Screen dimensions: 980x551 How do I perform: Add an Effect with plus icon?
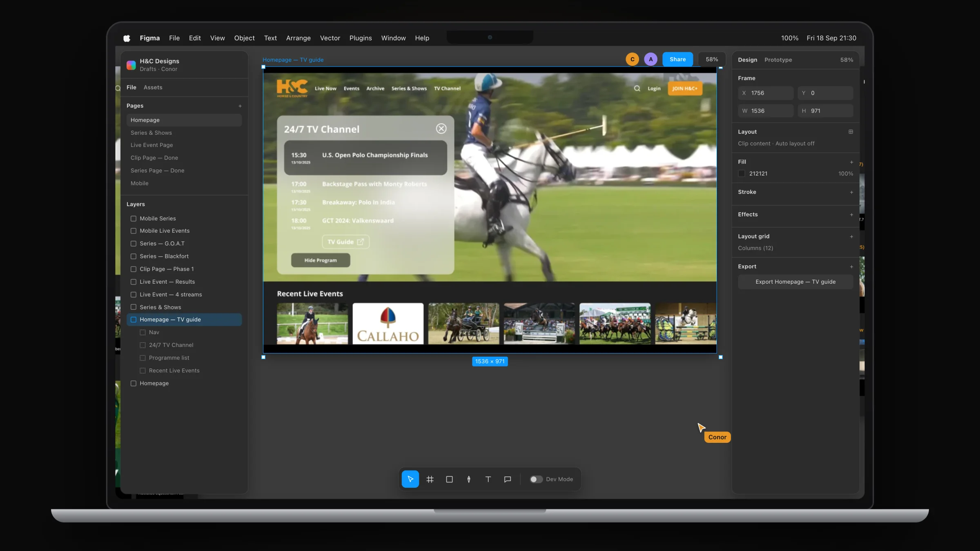(851, 215)
